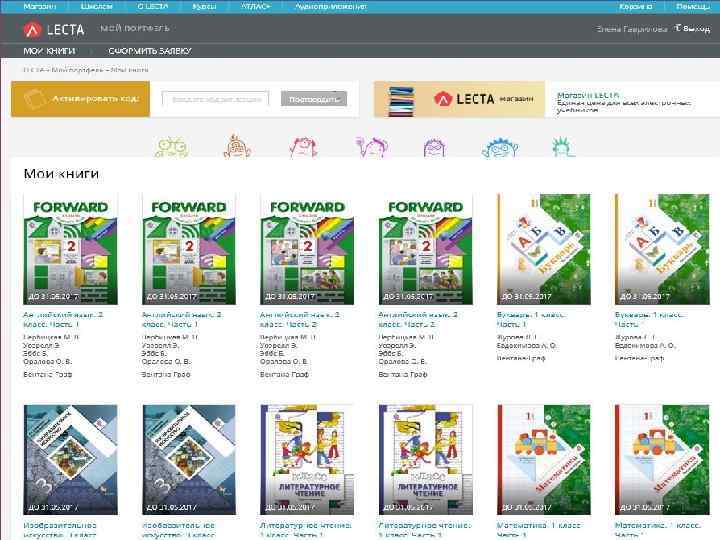Image resolution: width=720 pixels, height=540 pixels.
Task: Open the LECTA магазин banner
Action: pyautogui.click(x=459, y=99)
